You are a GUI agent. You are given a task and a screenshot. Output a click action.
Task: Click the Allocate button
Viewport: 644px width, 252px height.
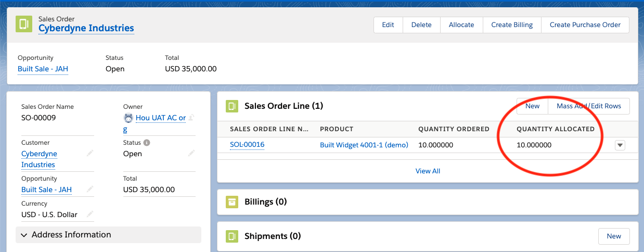[x=461, y=25]
